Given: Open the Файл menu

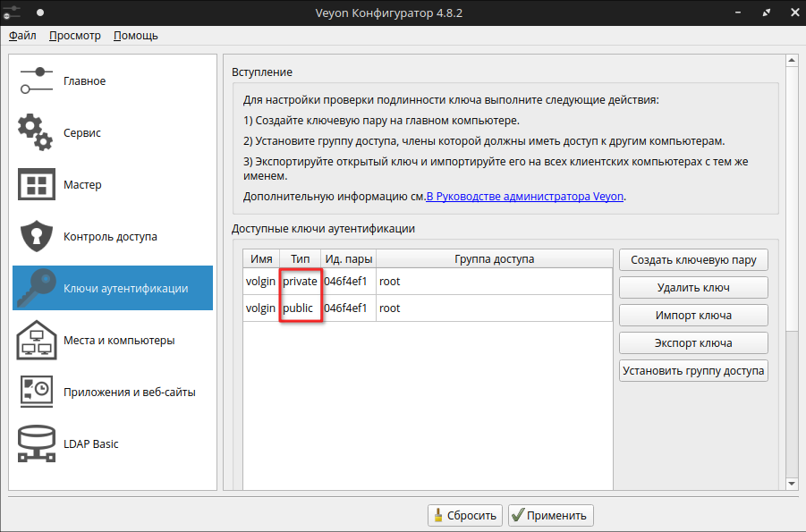Looking at the screenshot, I should (22, 36).
